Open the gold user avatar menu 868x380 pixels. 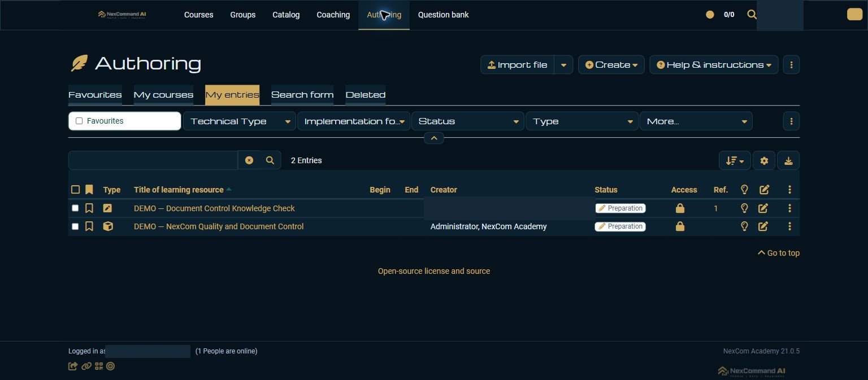click(854, 15)
